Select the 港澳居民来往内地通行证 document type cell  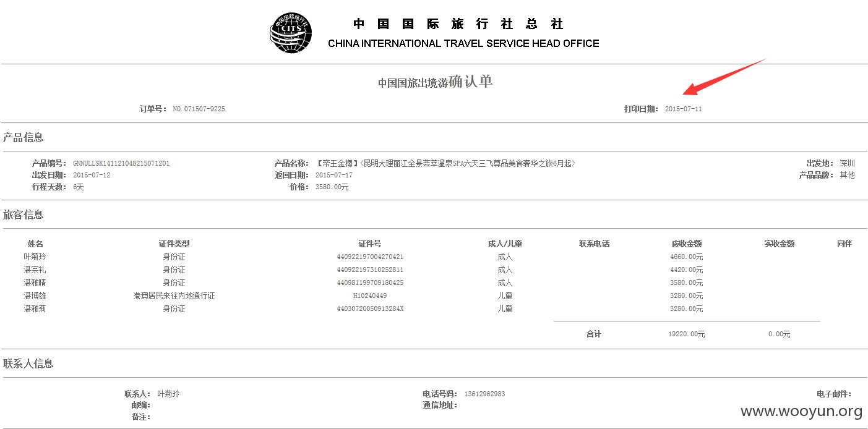(174, 295)
